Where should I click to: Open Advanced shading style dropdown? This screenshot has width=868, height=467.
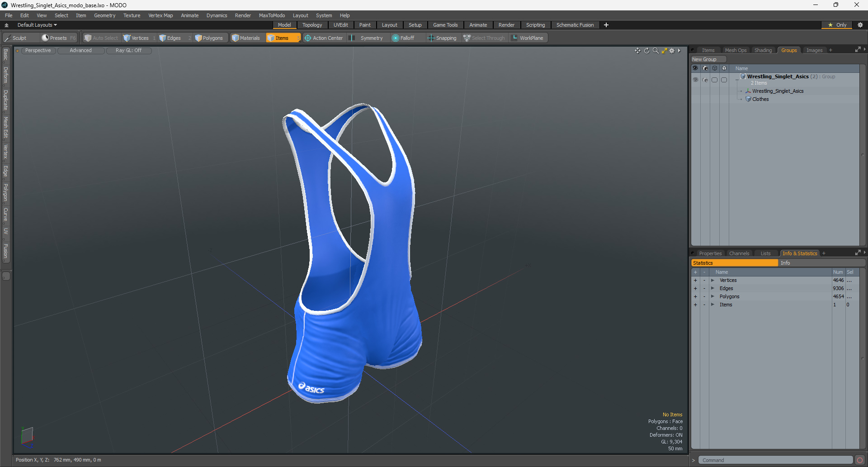click(81, 51)
